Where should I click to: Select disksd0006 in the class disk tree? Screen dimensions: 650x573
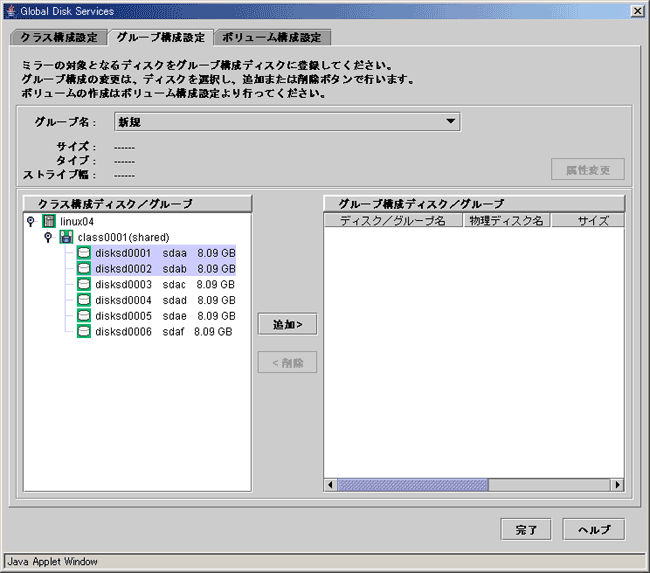pos(123,332)
